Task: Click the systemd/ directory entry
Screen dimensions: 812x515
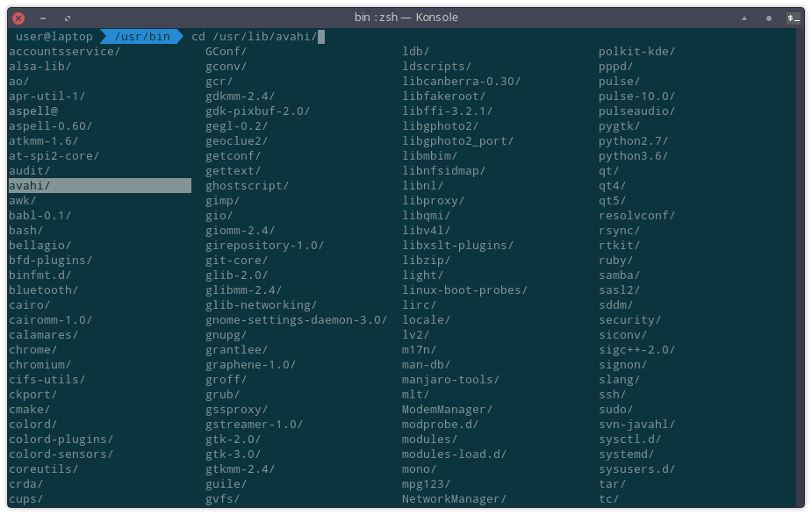Action: [626, 454]
